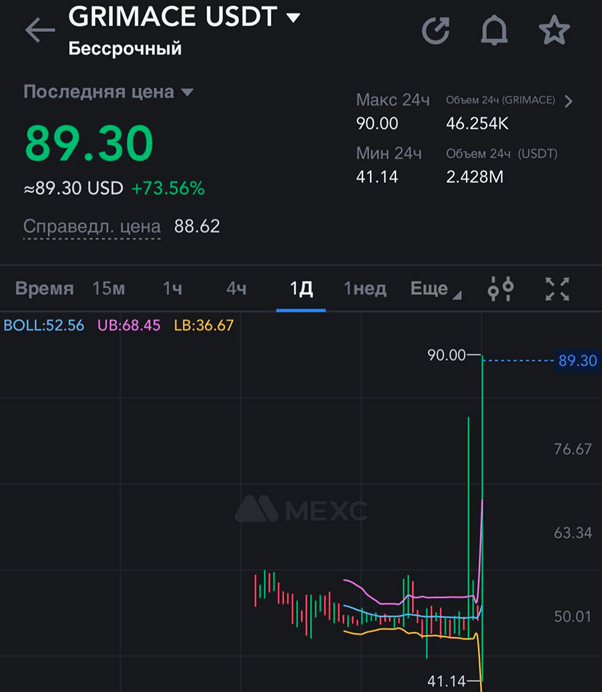Open the Последняя цена dropdown

coord(108,92)
